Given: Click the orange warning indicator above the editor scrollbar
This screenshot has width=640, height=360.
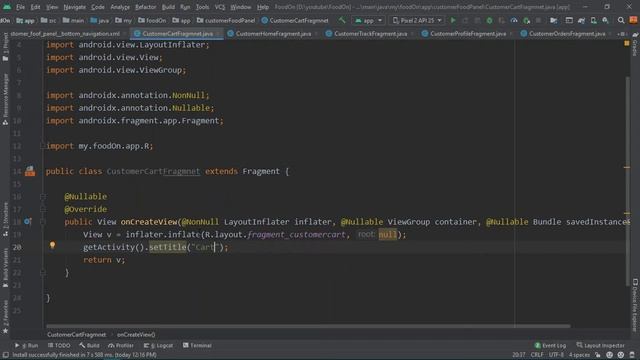Looking at the screenshot, I should coord(627,43).
